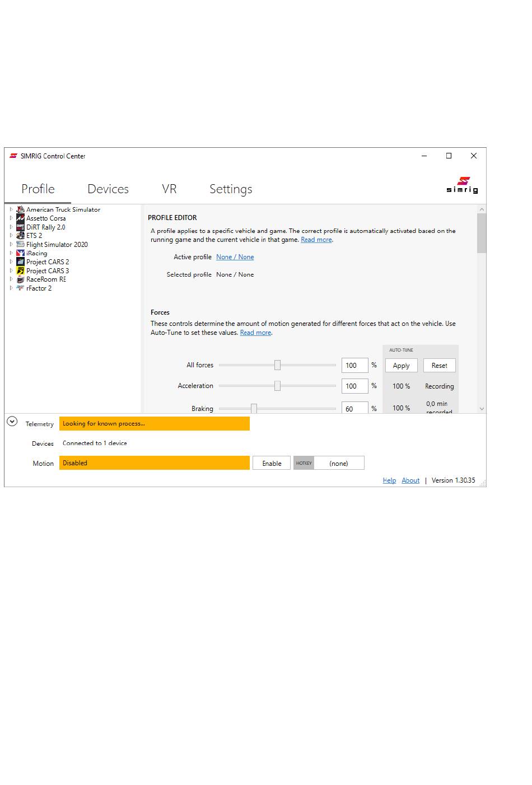The image size is (532, 785).
Task: Select the Assetto Corsa tree row
Action: pyautogui.click(x=46, y=218)
